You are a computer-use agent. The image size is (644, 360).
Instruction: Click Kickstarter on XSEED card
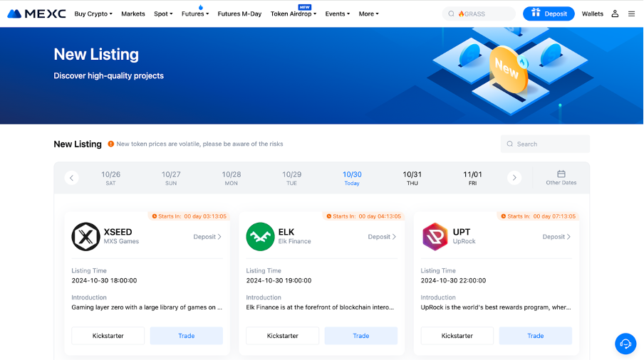tap(108, 336)
